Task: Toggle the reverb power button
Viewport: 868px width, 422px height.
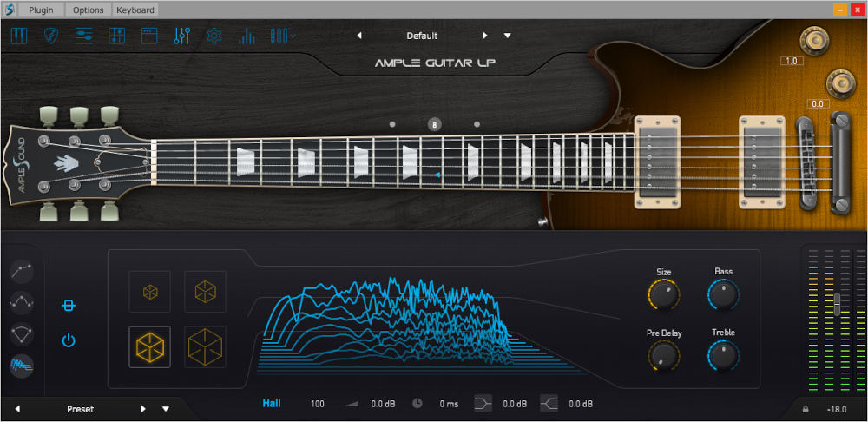Action: pos(69,340)
